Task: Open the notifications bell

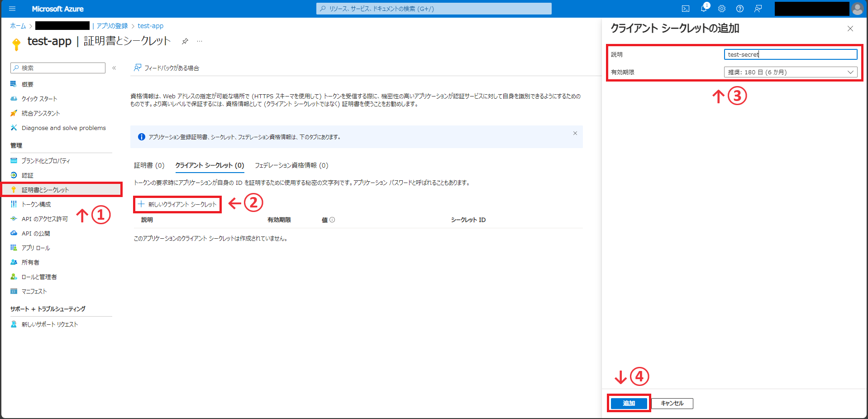Action: tap(704, 9)
